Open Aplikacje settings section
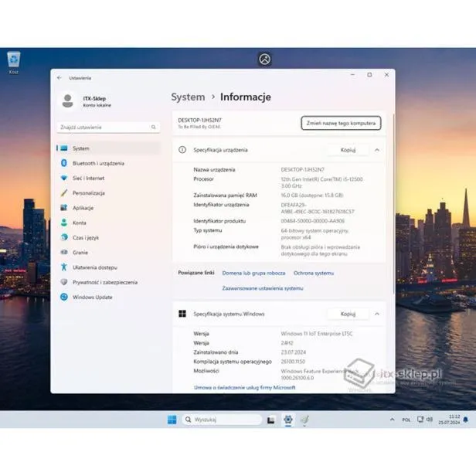This screenshot has height=476, width=476. point(108,208)
